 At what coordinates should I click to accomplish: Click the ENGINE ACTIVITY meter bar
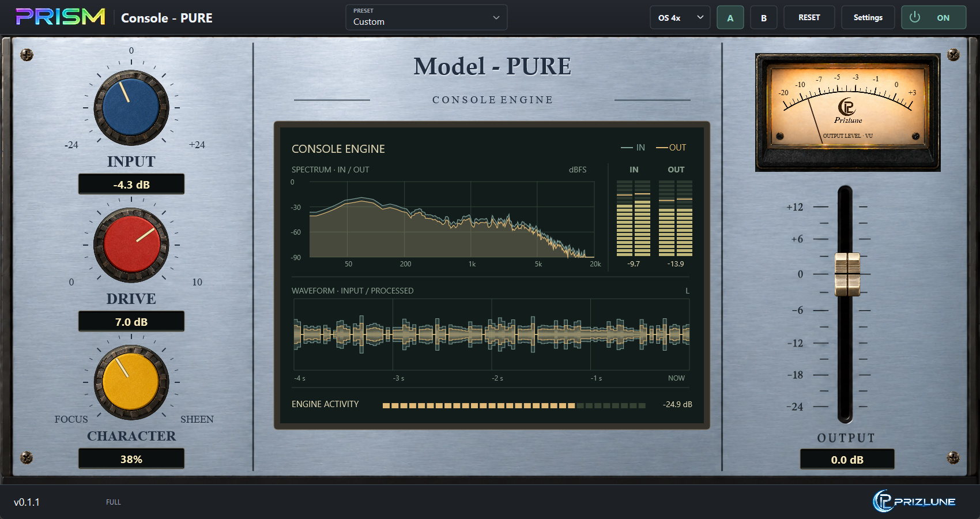click(514, 405)
